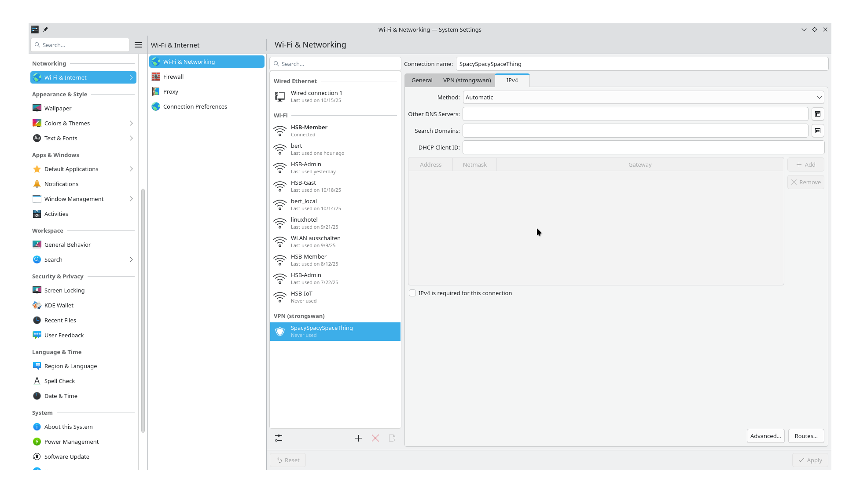Select the Firewall module icon
This screenshot has width=860, height=504.
click(156, 77)
